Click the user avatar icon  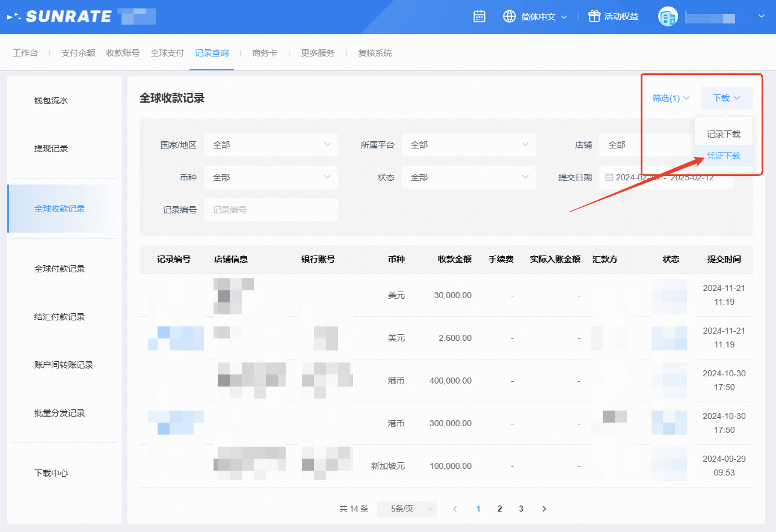point(668,17)
